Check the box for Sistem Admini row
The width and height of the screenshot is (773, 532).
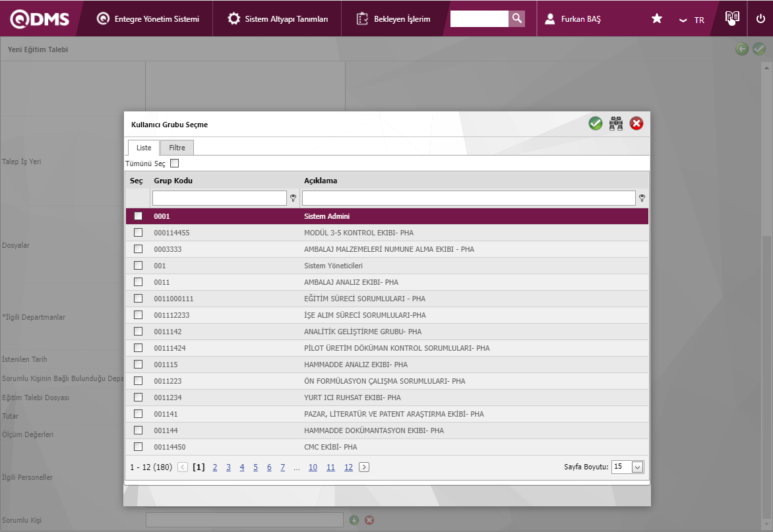(139, 216)
